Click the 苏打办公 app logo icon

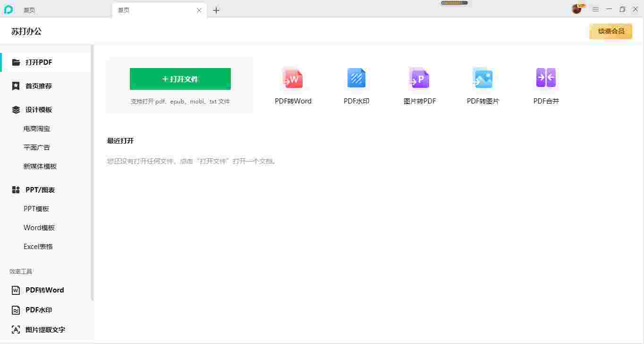coord(8,9)
